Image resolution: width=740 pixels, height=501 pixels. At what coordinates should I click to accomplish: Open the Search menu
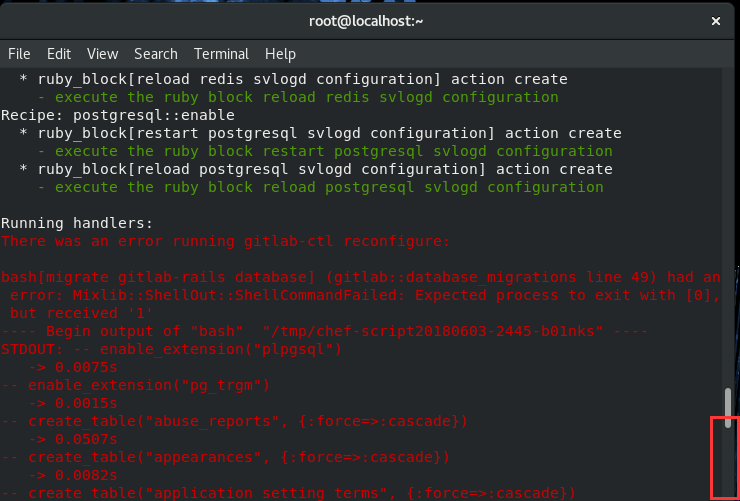point(156,54)
